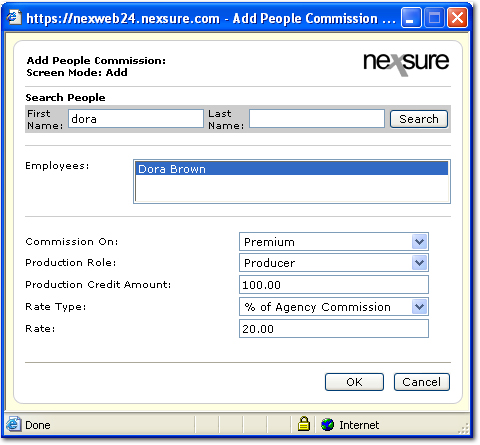Screen dimensions: 480x445
Task: Click the Internet Explorer icon in title bar
Action: coord(14,17)
